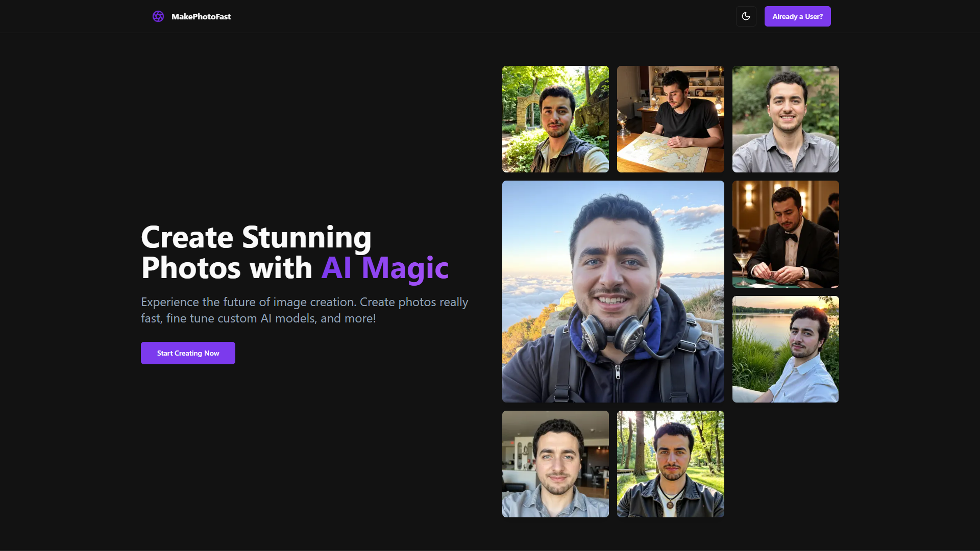The height and width of the screenshot is (551, 980).
Task: Toggle dark mode with the moon icon
Action: pos(746,16)
